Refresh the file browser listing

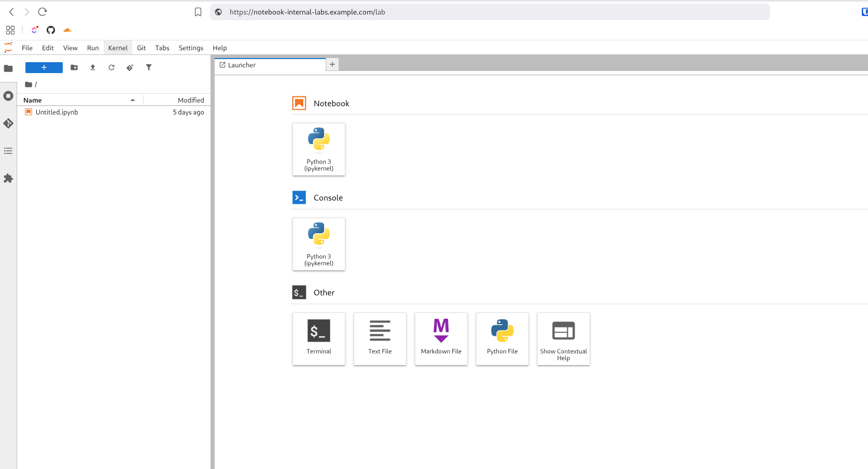(x=111, y=67)
